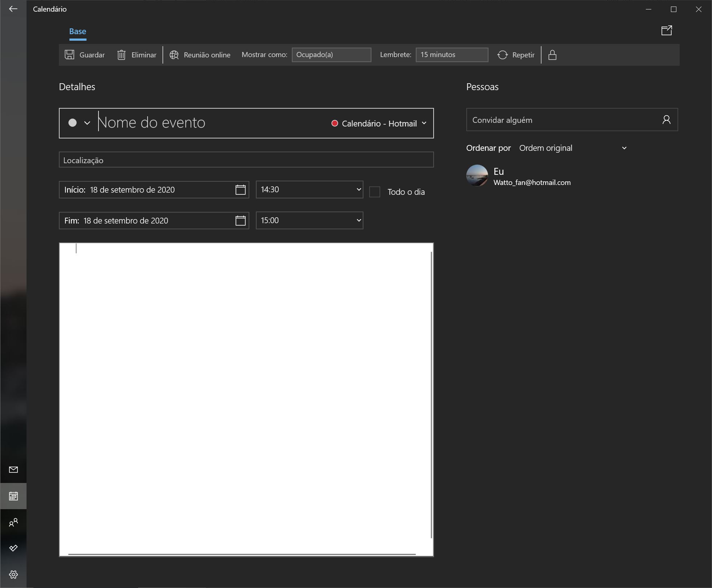Toggle the private lock icon
Image resolution: width=712 pixels, height=588 pixels.
coord(552,55)
